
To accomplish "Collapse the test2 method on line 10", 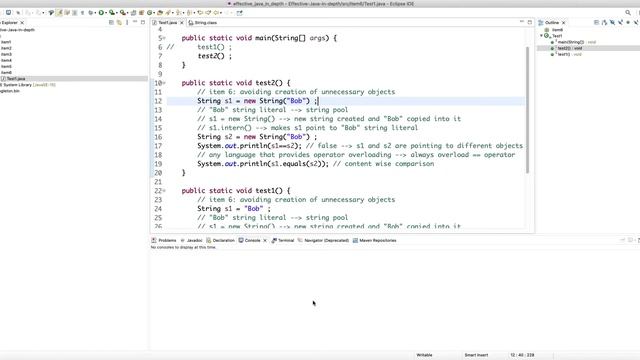I will [x=164, y=83].
